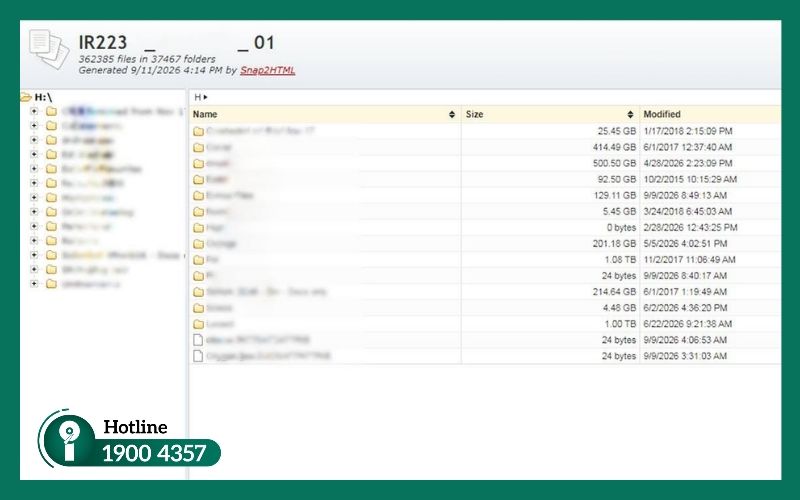Click the date 11/2/2017 11:06:49 AM
This screenshot has height=500, width=800.
[x=689, y=260]
